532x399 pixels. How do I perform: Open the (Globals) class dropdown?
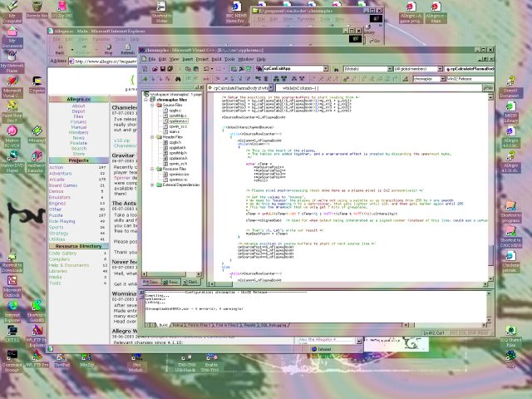[390, 69]
